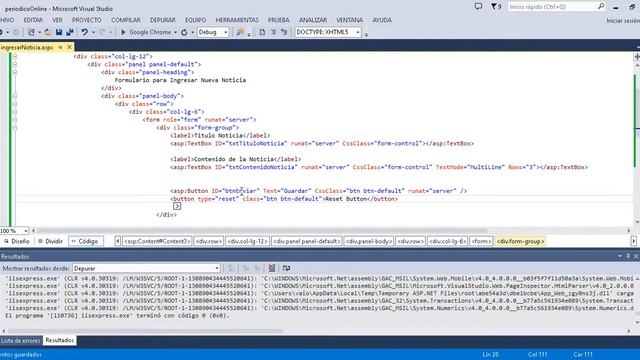This screenshot has width=640, height=360.
Task: Click the Open File folder icon
Action: [48, 32]
